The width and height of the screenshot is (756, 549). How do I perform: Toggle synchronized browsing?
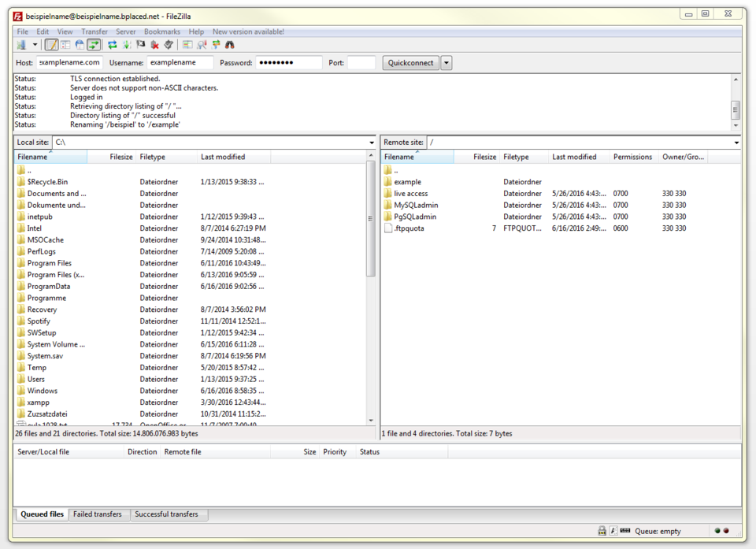pyautogui.click(x=216, y=45)
